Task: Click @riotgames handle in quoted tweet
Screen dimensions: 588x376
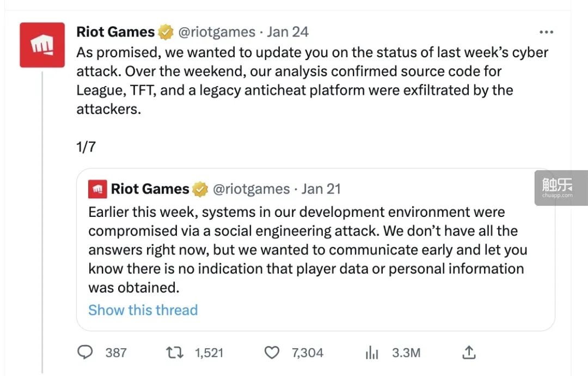Action: (251, 189)
